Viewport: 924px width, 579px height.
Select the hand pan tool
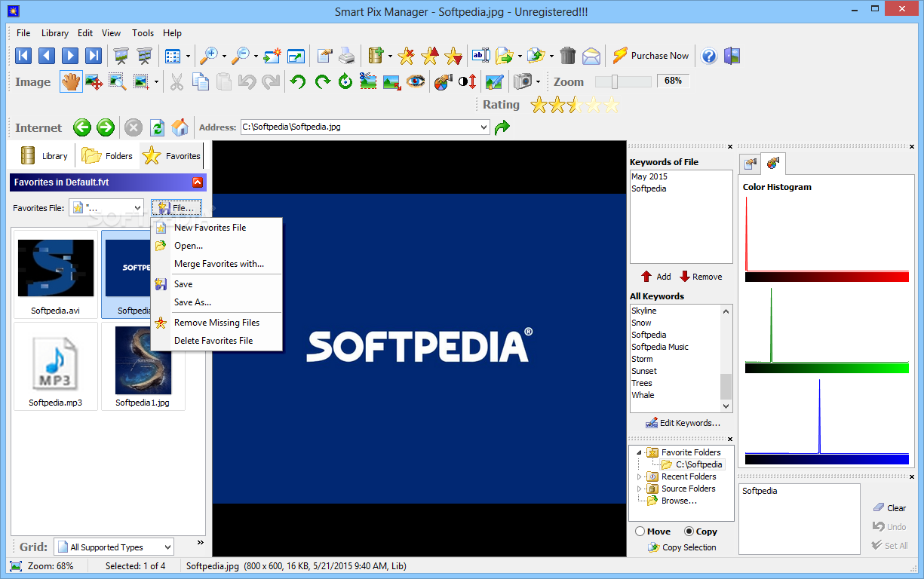click(71, 81)
